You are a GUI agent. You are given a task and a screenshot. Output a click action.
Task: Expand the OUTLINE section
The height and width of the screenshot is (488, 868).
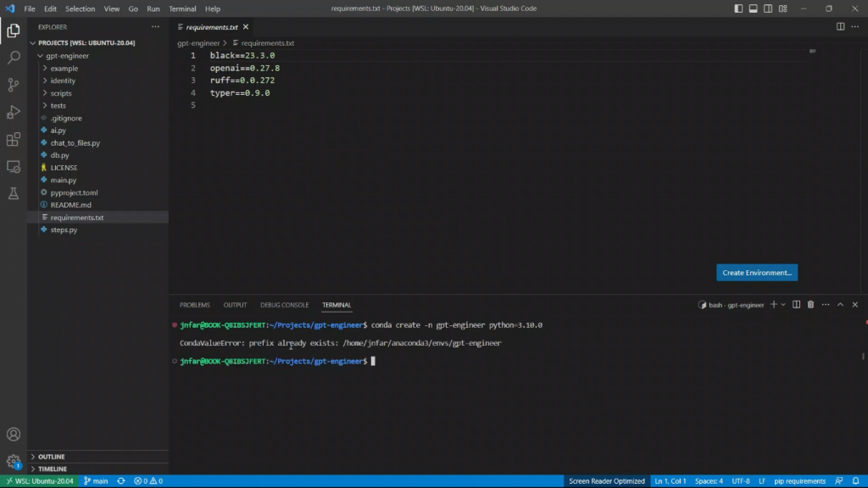51,457
